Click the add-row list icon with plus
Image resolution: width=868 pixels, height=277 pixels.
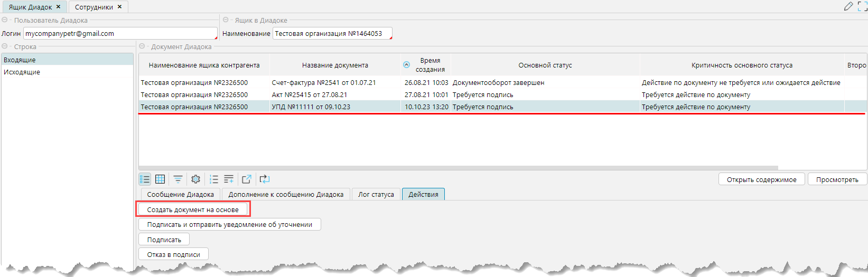[x=229, y=179]
